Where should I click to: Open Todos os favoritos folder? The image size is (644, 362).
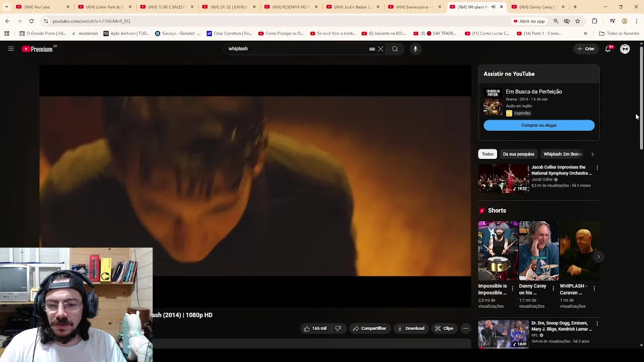(x=619, y=34)
